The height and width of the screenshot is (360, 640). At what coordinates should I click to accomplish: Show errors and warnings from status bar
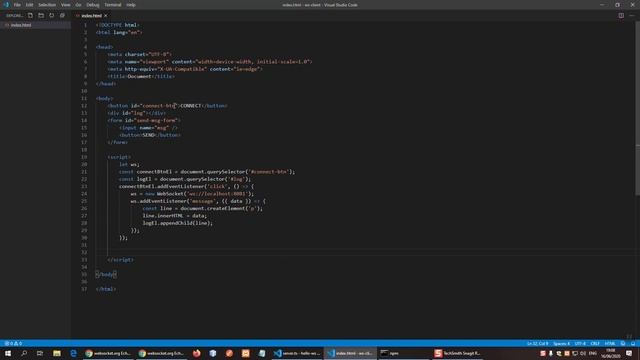[x=13, y=343]
